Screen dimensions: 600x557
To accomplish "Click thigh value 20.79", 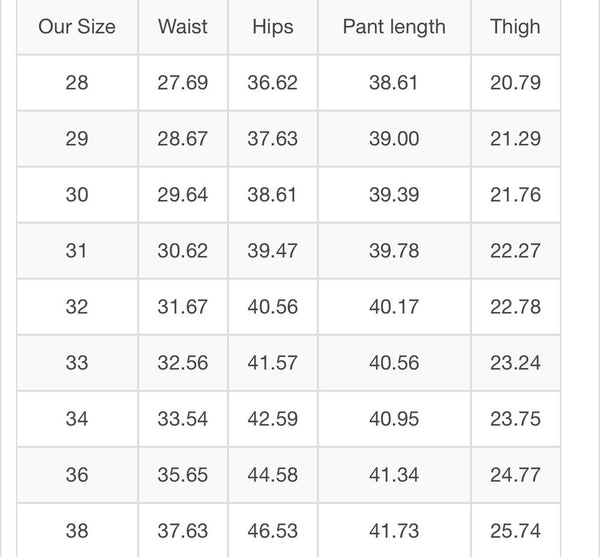I will tap(515, 83).
